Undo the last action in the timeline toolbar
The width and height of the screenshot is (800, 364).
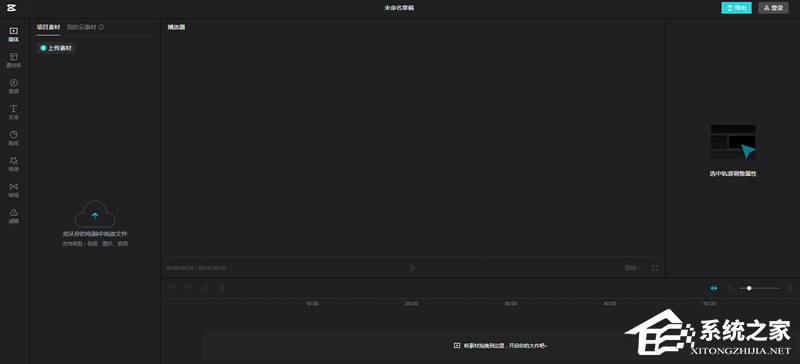(172, 288)
